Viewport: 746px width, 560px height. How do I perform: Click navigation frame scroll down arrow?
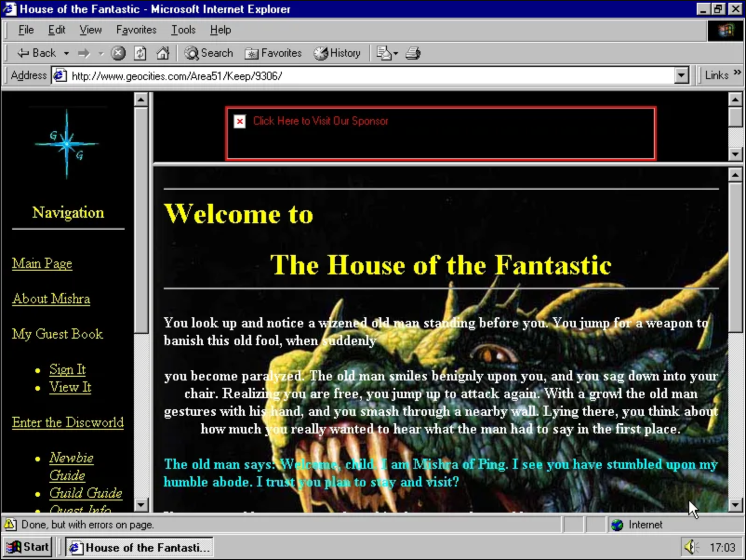tap(141, 505)
